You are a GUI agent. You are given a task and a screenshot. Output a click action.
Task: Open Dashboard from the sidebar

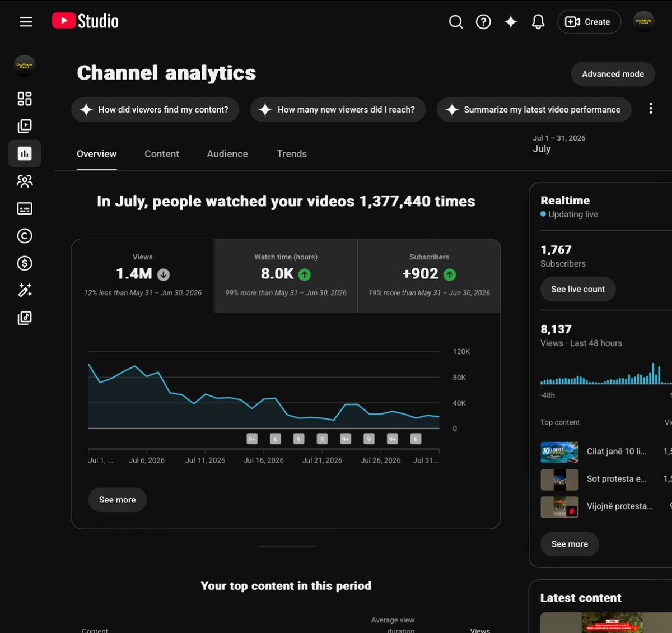click(x=25, y=99)
